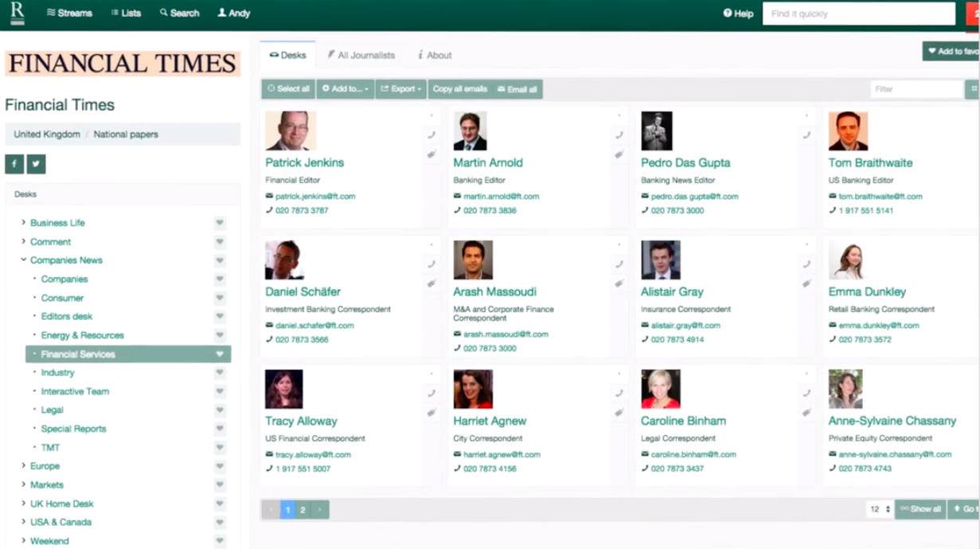Click the phone icon on Patrick Jenkins card
The height and width of the screenshot is (549, 980).
click(x=431, y=135)
